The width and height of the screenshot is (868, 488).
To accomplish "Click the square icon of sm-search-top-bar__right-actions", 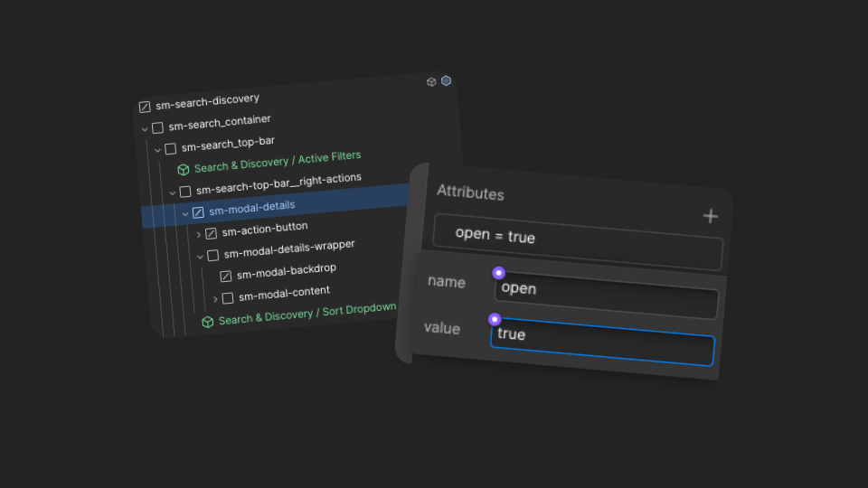I will tap(185, 192).
